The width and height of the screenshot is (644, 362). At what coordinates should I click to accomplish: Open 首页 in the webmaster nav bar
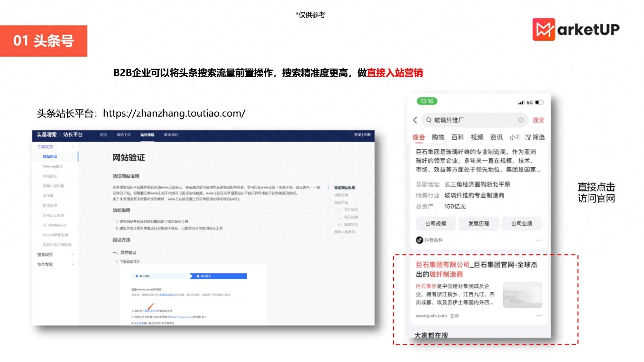pyautogui.click(x=103, y=135)
